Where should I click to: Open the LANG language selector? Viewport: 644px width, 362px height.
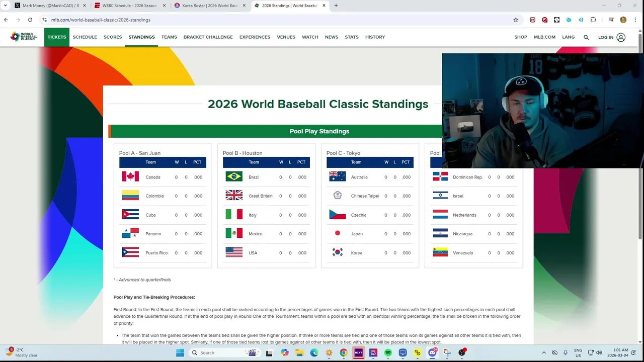(569, 37)
